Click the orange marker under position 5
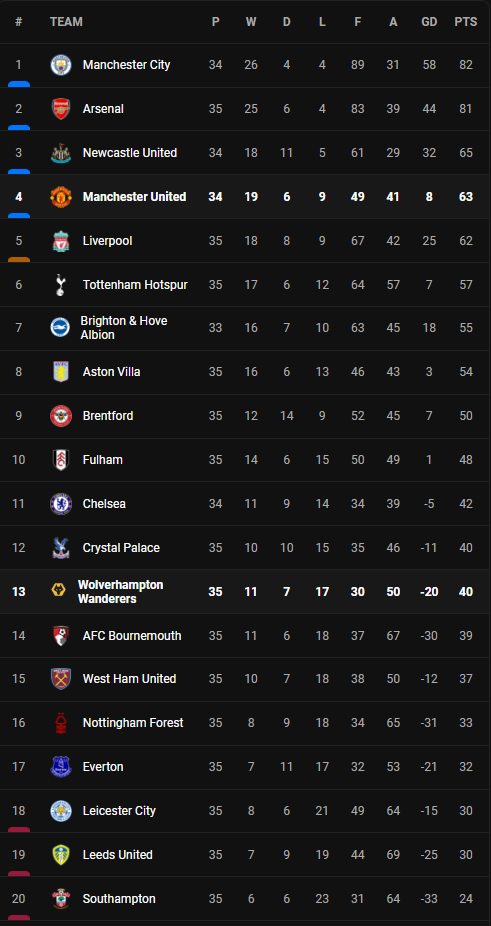This screenshot has height=926, width=491. point(19,260)
